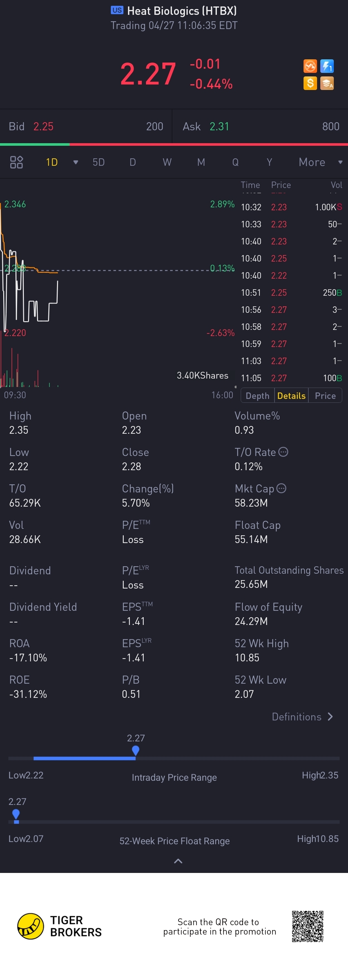
Task: Expand the 1D timeframe dropdown arrow
Action: (x=76, y=162)
